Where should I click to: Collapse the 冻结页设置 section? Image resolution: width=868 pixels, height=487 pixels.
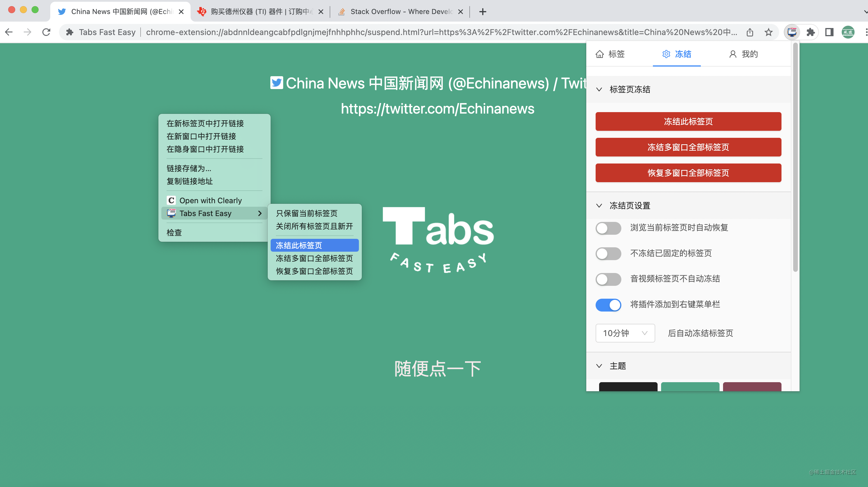(x=599, y=205)
